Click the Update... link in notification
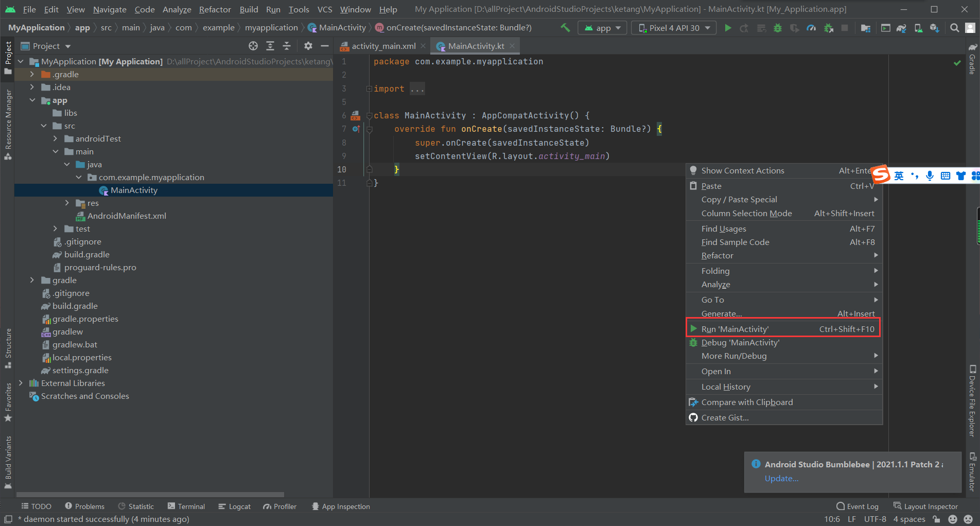 click(x=781, y=479)
